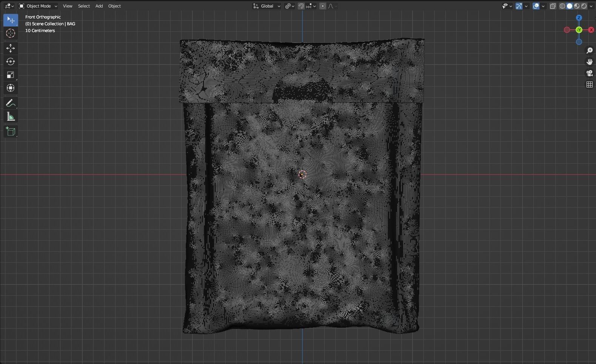Switch to Solid shading
The width and height of the screenshot is (596, 364).
tap(570, 6)
